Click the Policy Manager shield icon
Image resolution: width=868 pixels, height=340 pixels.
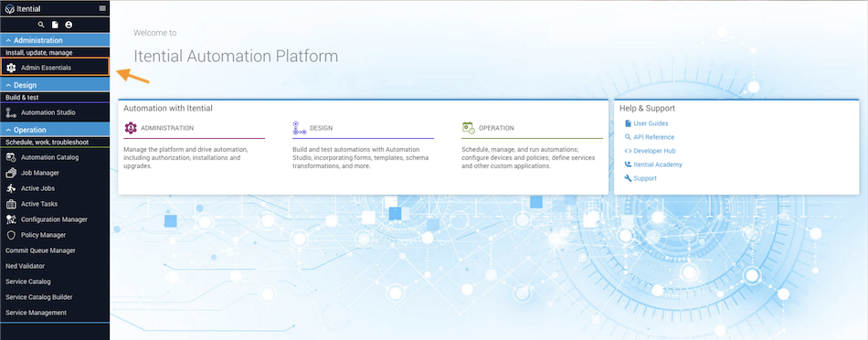pyautogui.click(x=11, y=235)
